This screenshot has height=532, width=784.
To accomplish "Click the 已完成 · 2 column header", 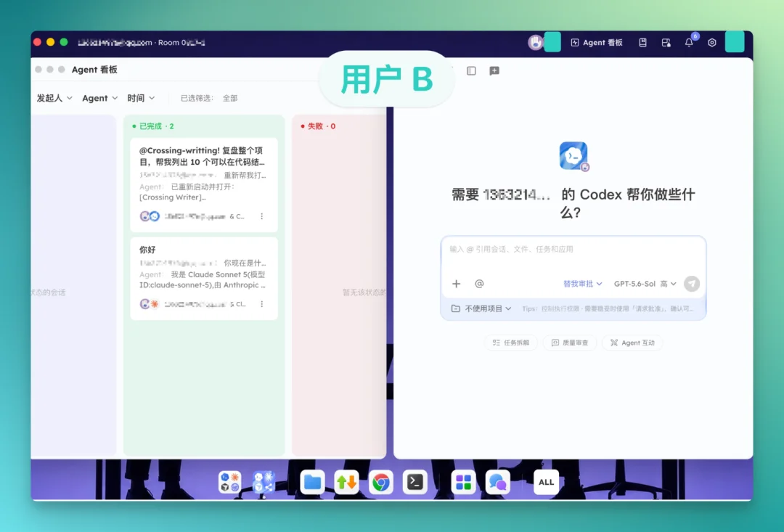I will pos(153,126).
